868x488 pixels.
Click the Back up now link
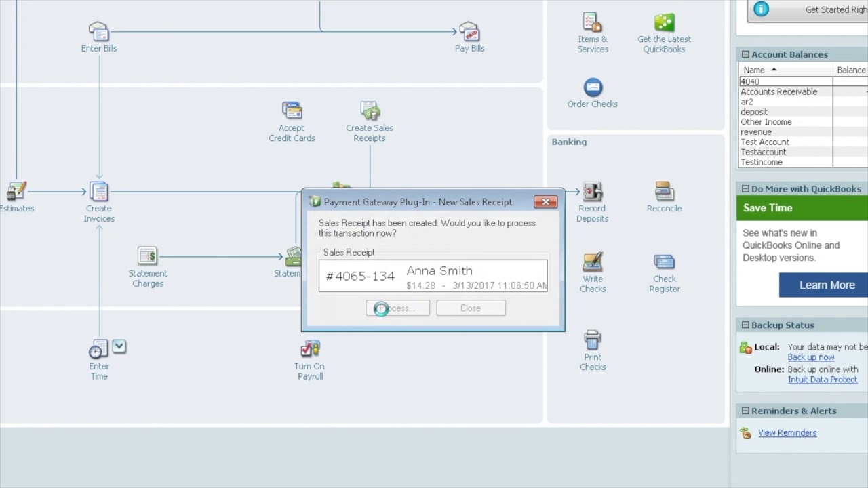[811, 357]
